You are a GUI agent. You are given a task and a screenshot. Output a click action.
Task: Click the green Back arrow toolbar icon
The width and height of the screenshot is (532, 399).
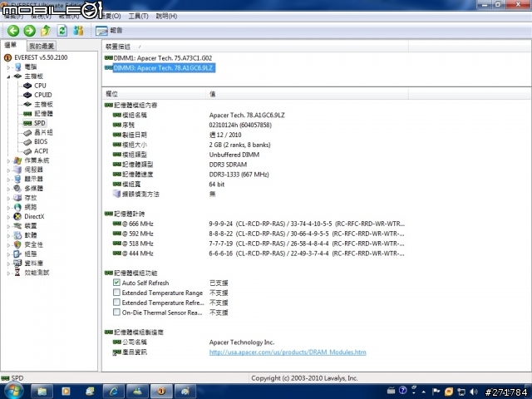(x=13, y=31)
